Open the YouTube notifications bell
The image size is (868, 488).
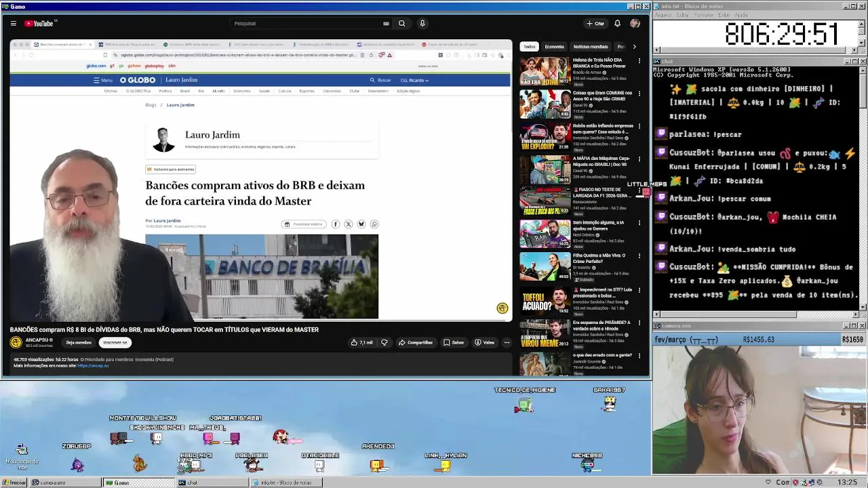point(617,23)
